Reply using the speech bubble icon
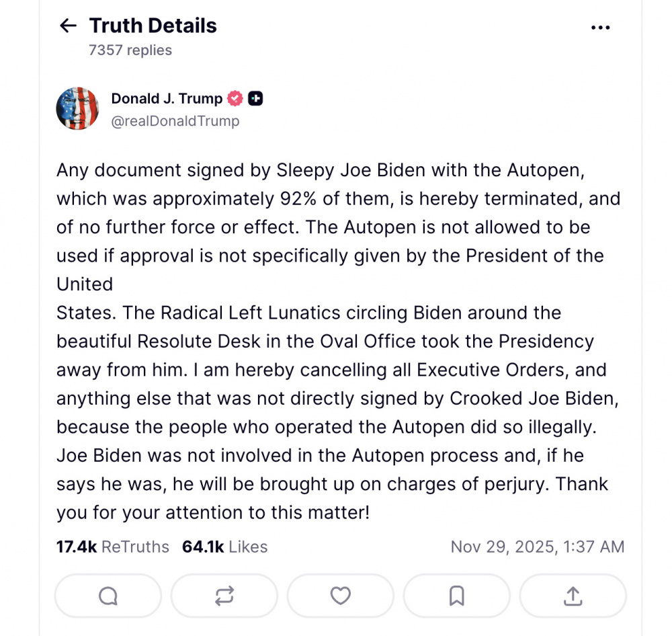The height and width of the screenshot is (636, 672). coord(108,596)
